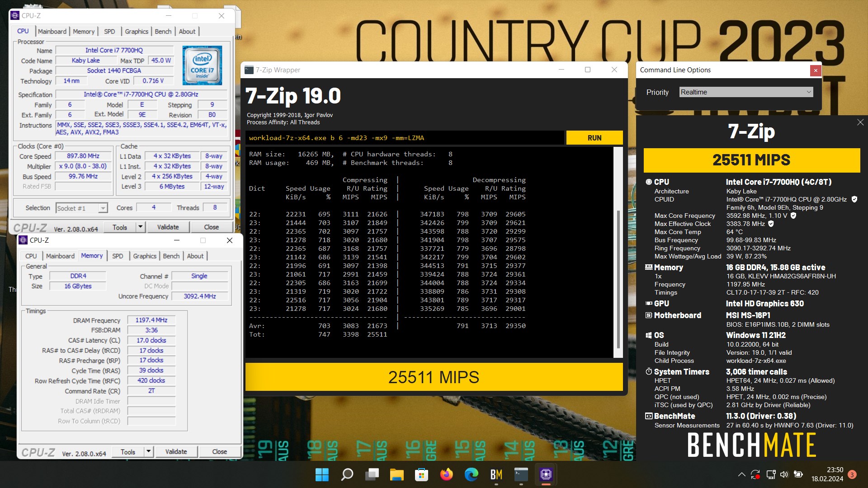
Task: Show hidden system tray icons chevron
Action: click(741, 474)
